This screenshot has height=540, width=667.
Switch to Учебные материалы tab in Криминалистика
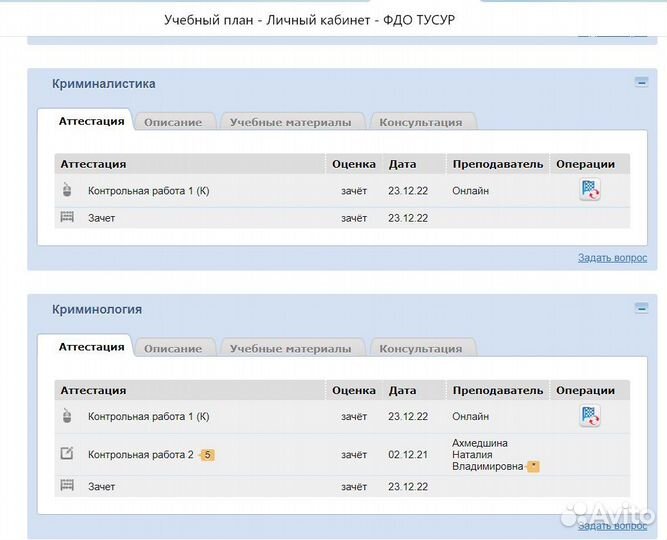[x=290, y=122]
